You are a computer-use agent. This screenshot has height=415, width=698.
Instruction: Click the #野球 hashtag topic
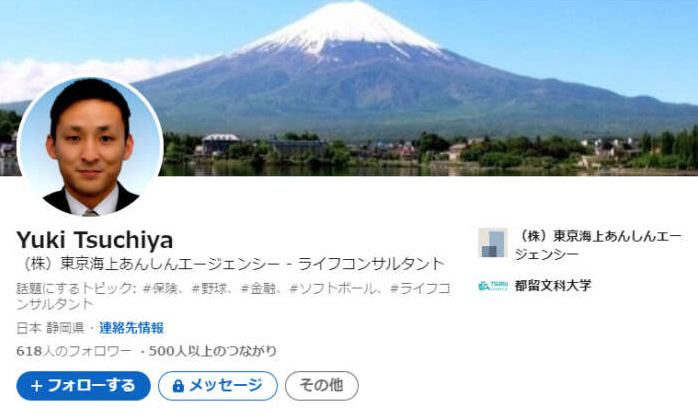pos(209,289)
